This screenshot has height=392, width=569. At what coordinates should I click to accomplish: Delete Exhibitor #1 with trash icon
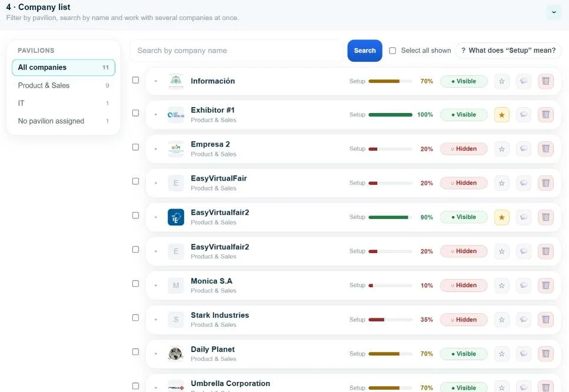click(x=545, y=115)
